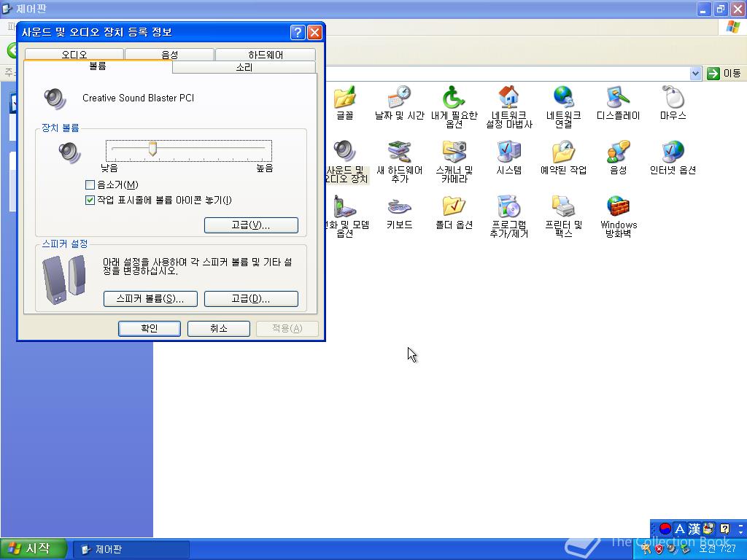
Task: Open 날짜 및 시간 control panel icon
Action: point(399,102)
